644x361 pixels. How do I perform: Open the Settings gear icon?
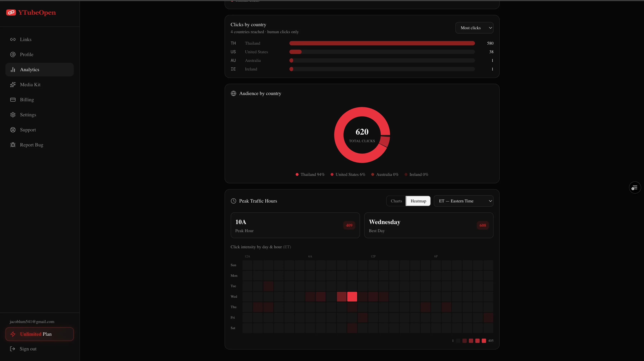point(13,115)
